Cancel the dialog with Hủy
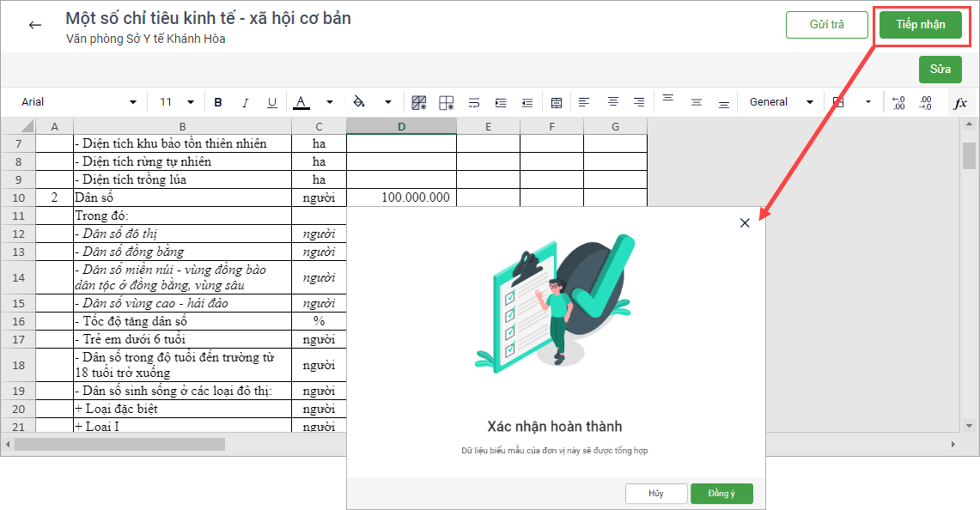Viewport: 980px width, 510px height. click(x=656, y=494)
